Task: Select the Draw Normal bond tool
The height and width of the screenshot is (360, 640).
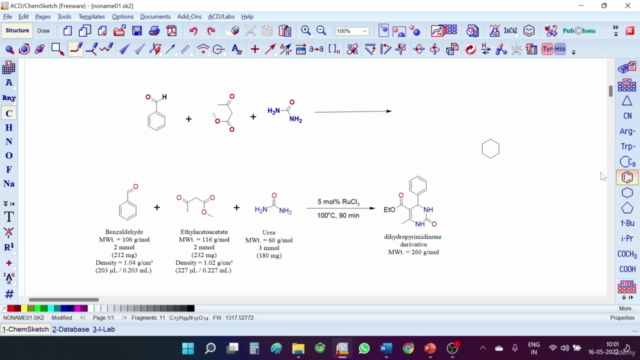Action: pos(76,49)
